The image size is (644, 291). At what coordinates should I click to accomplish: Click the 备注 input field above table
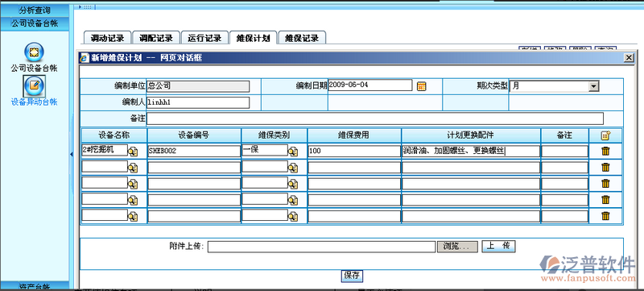(x=375, y=118)
